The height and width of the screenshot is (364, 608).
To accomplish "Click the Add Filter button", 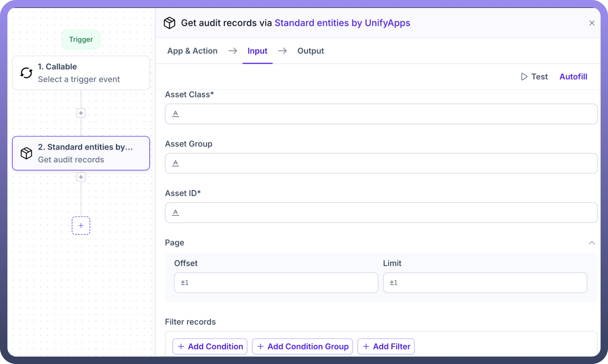I will (386, 346).
